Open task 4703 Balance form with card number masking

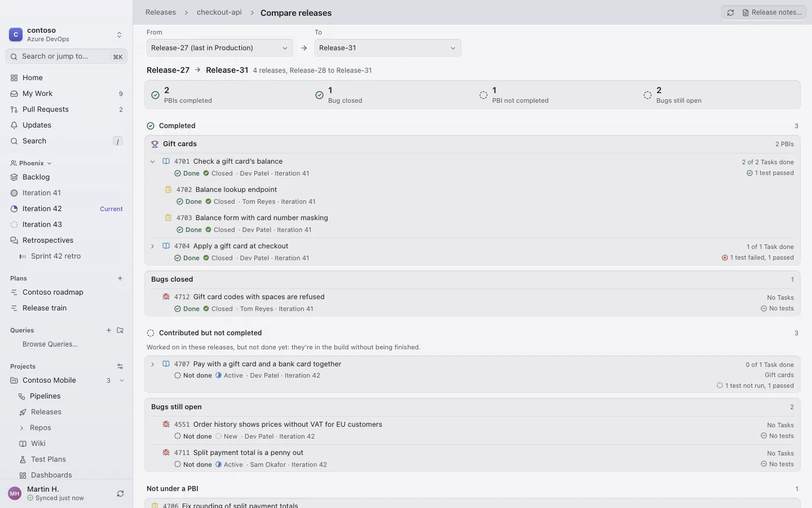(261, 218)
